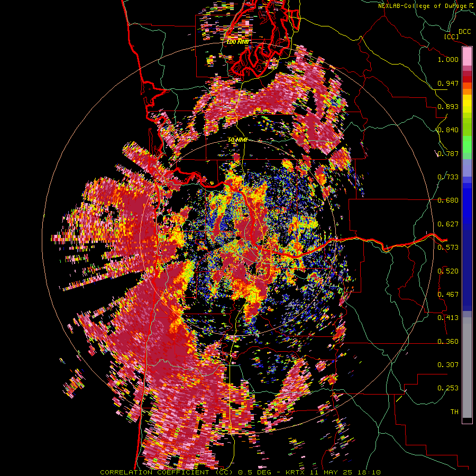
Task: Select the 0.253 legend value
Action: [448, 388]
